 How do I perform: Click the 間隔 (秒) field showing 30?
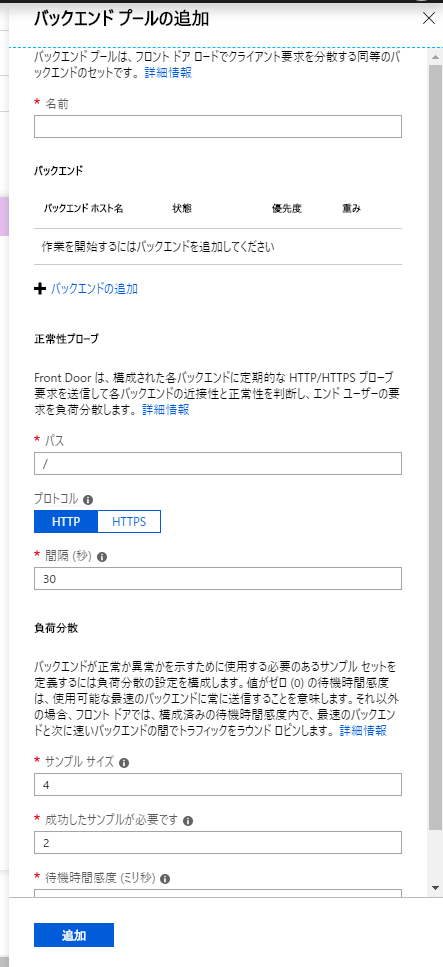218,578
